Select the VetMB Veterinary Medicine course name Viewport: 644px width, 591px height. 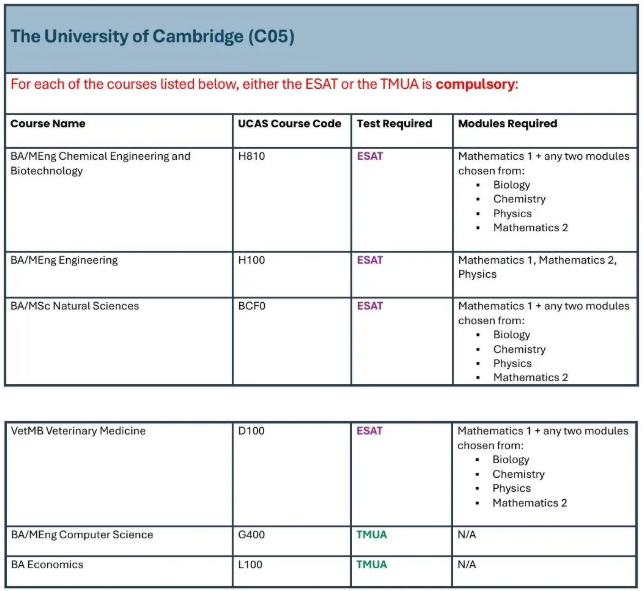pyautogui.click(x=78, y=431)
